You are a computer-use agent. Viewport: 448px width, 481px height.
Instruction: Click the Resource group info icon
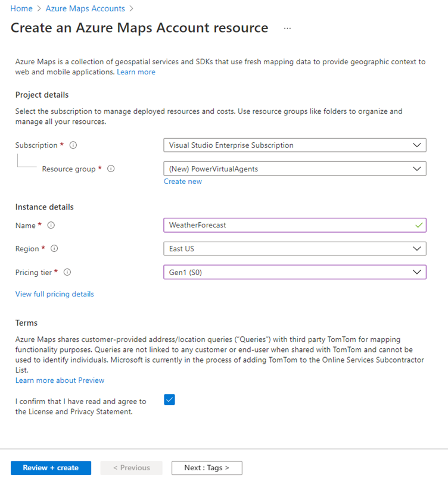[111, 168]
